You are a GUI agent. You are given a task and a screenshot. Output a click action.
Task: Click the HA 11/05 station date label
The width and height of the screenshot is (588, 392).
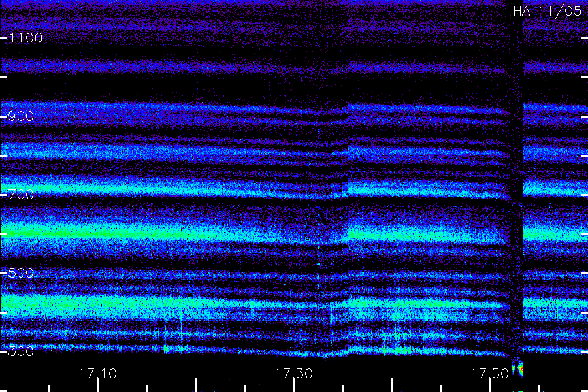[547, 11]
